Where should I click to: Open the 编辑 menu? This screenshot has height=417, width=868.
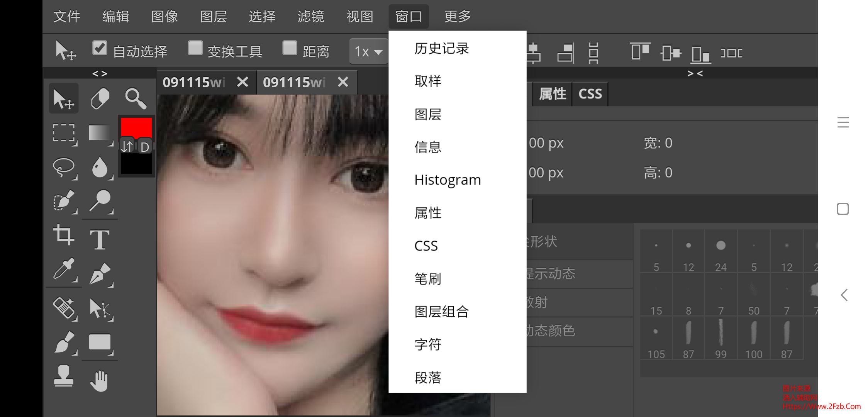tap(115, 16)
